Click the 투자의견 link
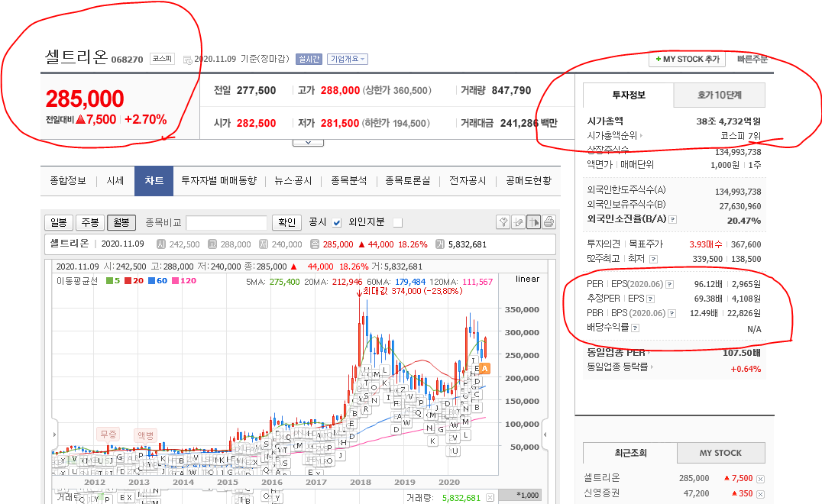 click(604, 244)
